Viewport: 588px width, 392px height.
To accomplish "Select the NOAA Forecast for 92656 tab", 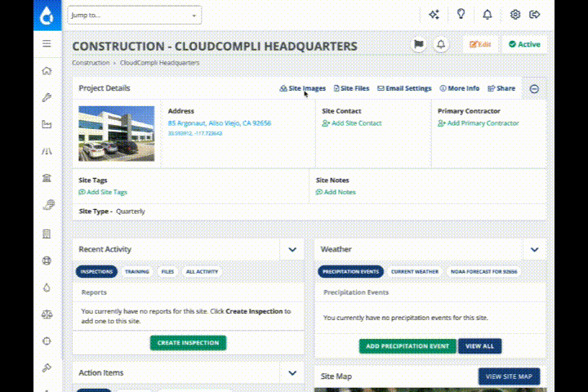I will [483, 272].
